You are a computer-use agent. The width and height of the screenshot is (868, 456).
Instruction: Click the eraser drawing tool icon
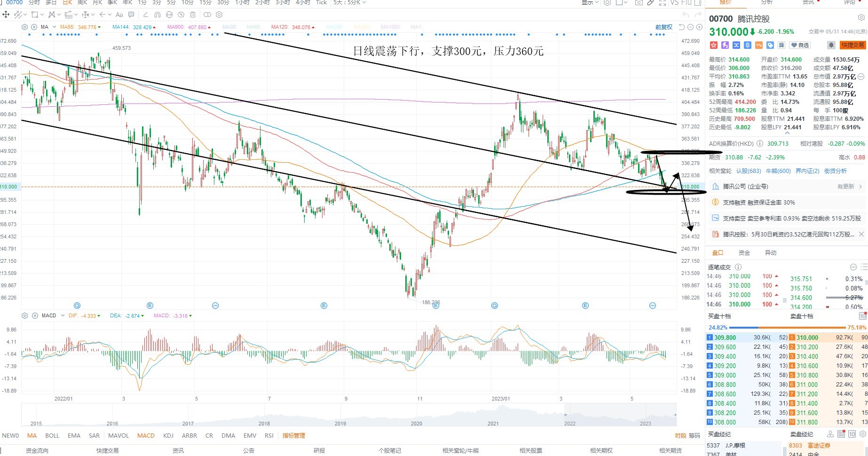click(x=145, y=15)
